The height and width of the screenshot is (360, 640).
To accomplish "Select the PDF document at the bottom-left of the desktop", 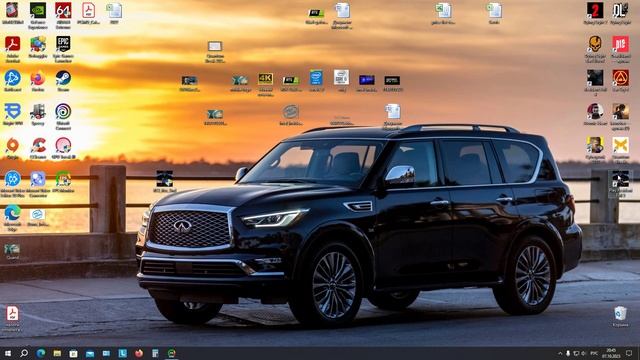I will (12, 318).
